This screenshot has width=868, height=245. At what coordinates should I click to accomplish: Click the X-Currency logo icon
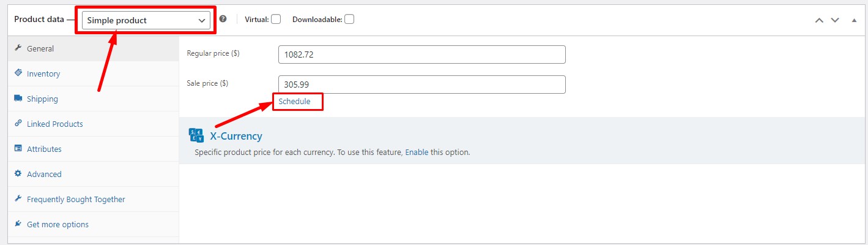pos(196,136)
